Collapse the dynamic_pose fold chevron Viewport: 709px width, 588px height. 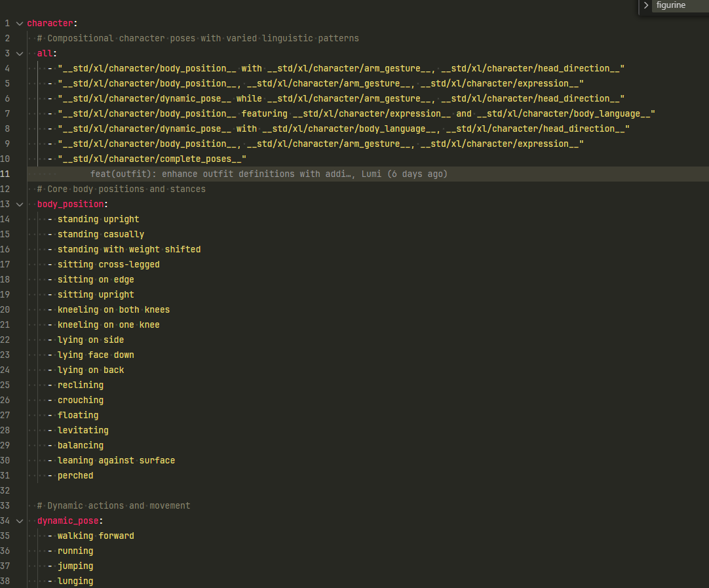(20, 521)
